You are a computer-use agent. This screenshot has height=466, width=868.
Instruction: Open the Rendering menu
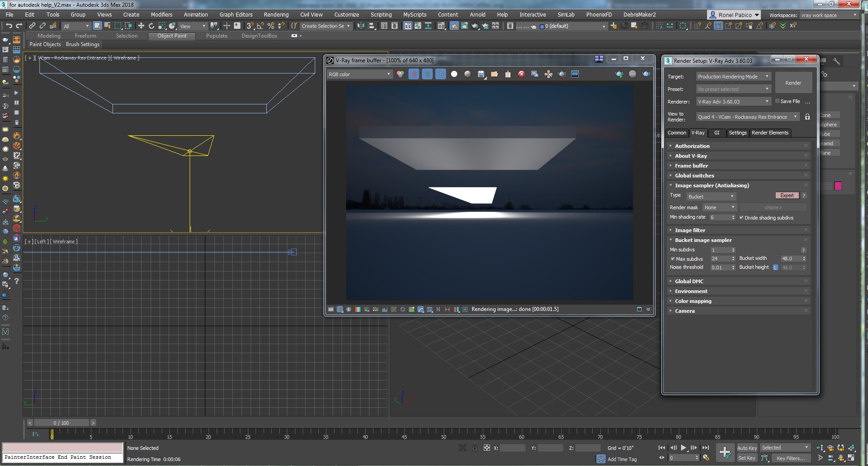point(276,15)
